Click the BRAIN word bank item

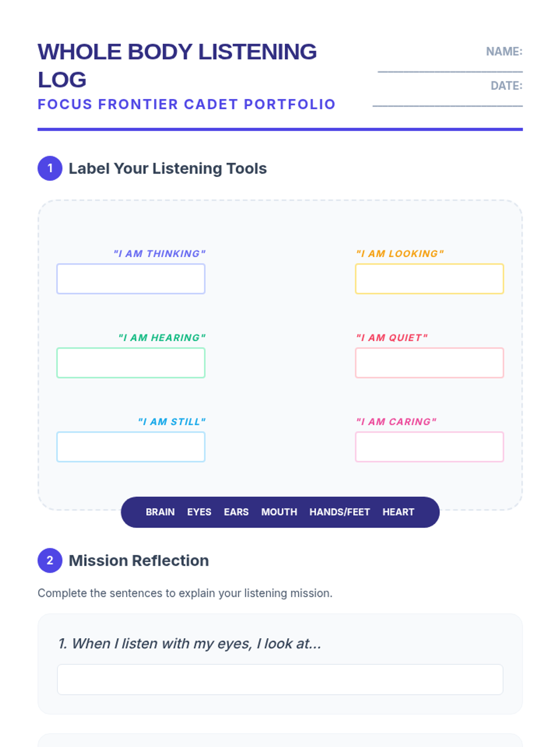(x=160, y=512)
